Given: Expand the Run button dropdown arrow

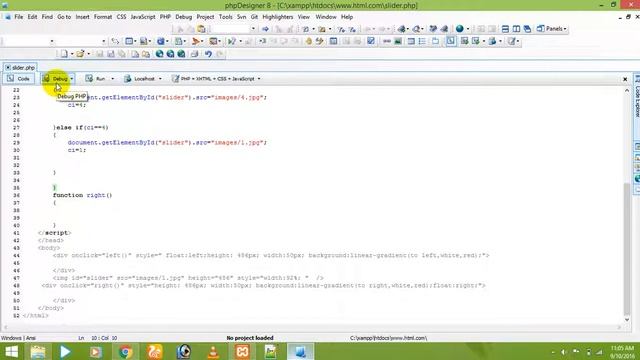Looking at the screenshot, I should point(112,79).
